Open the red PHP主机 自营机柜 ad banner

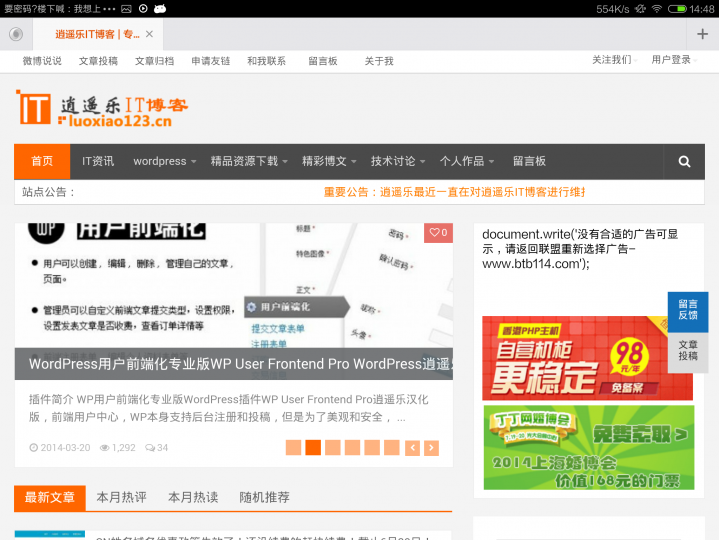[x=587, y=358]
